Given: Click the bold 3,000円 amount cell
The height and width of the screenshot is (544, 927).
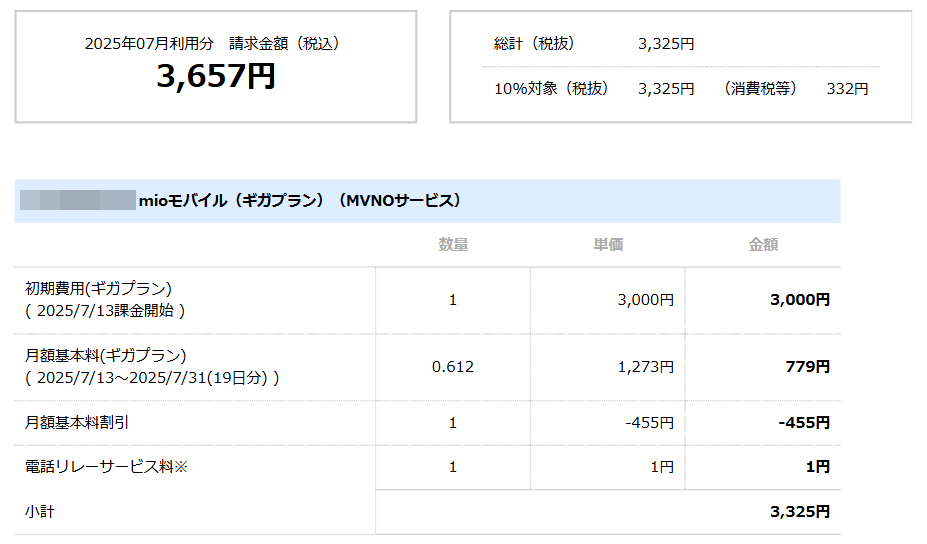Looking at the screenshot, I should click(x=800, y=299).
